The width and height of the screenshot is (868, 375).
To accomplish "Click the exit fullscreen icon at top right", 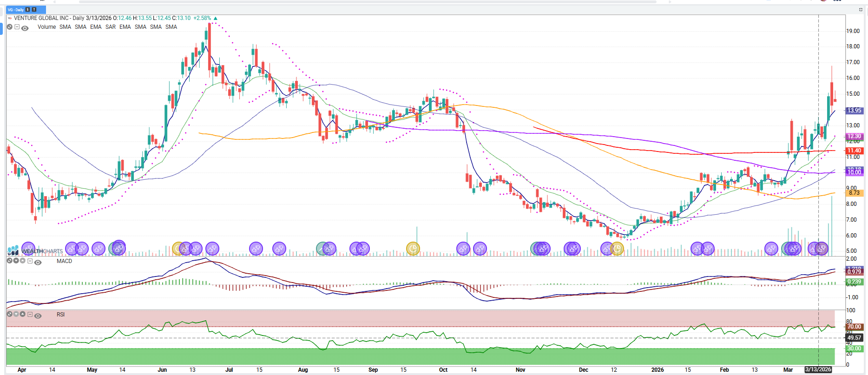I will point(860,10).
